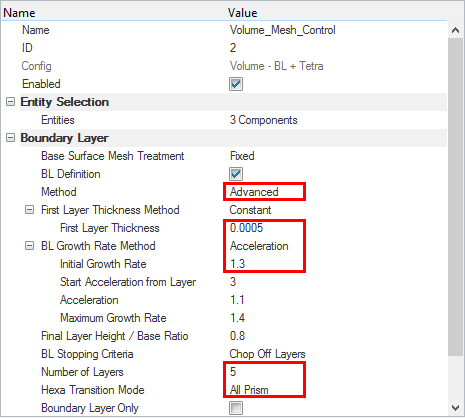Collapse BL Growth Rate Method group

30,246
